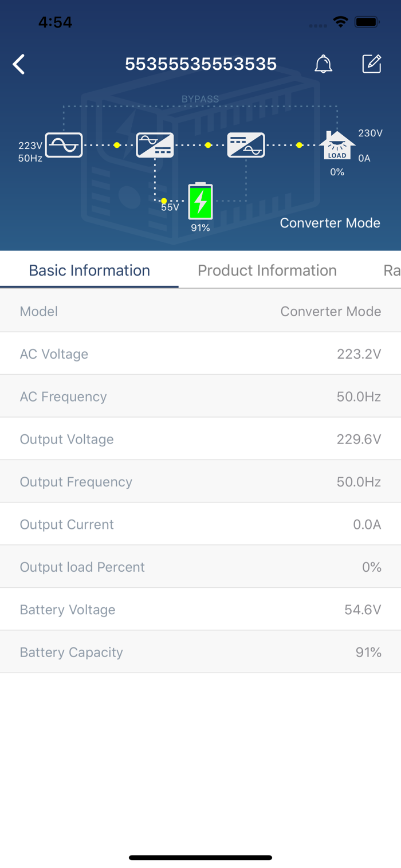Tap the back arrow icon
The height and width of the screenshot is (868, 401).
point(19,64)
